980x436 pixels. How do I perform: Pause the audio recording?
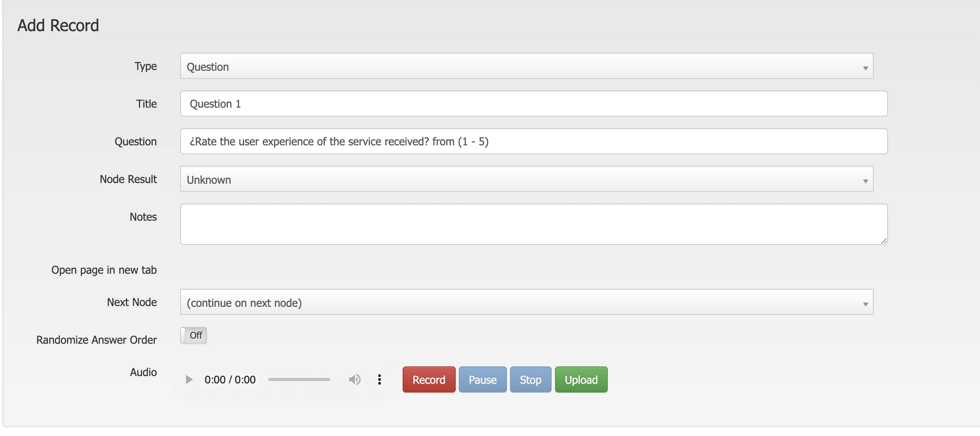(482, 379)
